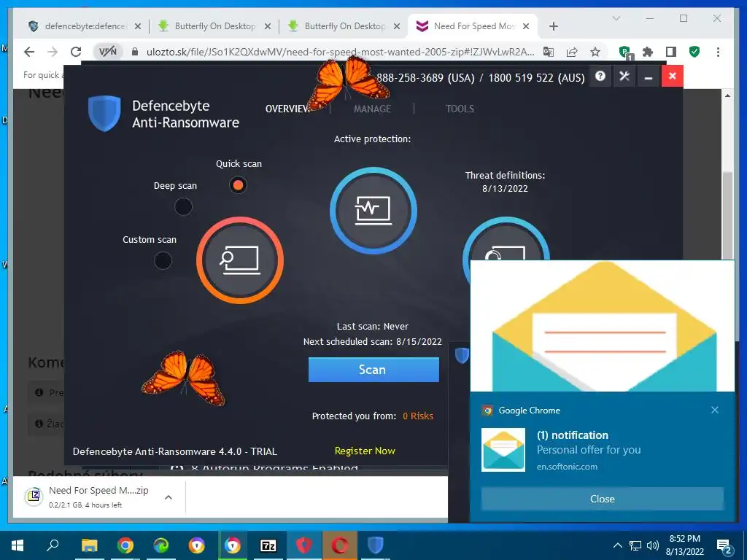Viewport: 747px width, 560px height.
Task: Switch to the MANAGE tab
Action: click(x=372, y=109)
